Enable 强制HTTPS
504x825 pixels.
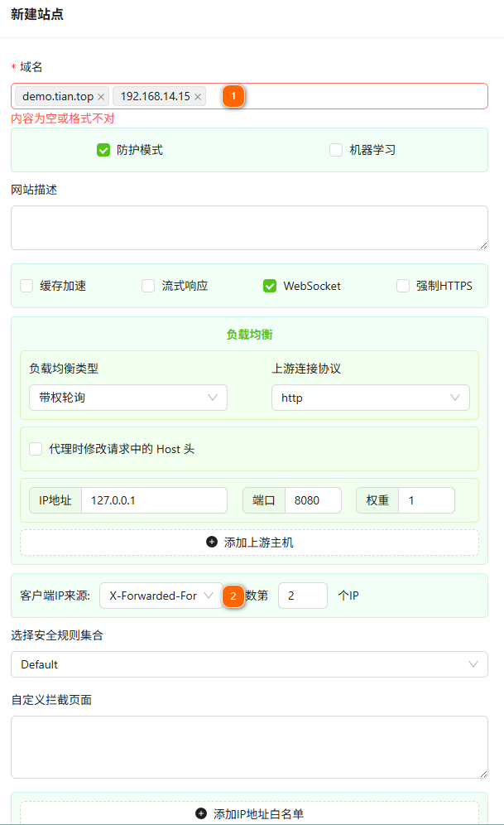[402, 285]
